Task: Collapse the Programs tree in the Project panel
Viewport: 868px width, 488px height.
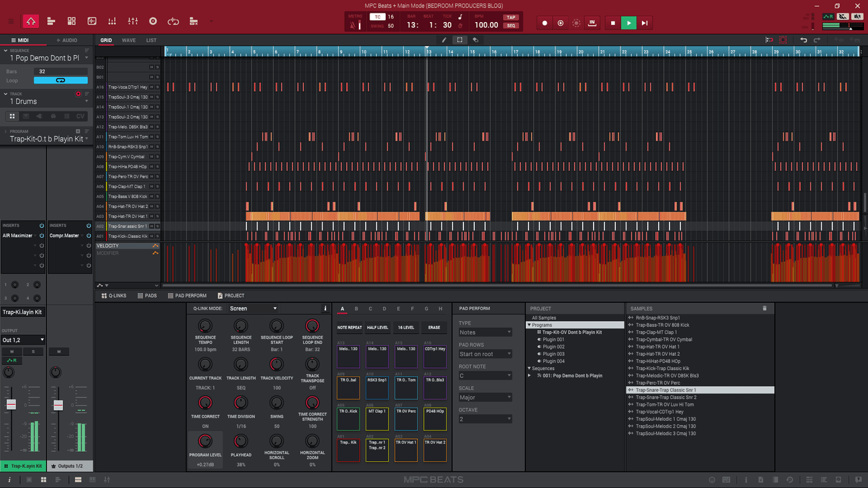Action: click(x=531, y=324)
